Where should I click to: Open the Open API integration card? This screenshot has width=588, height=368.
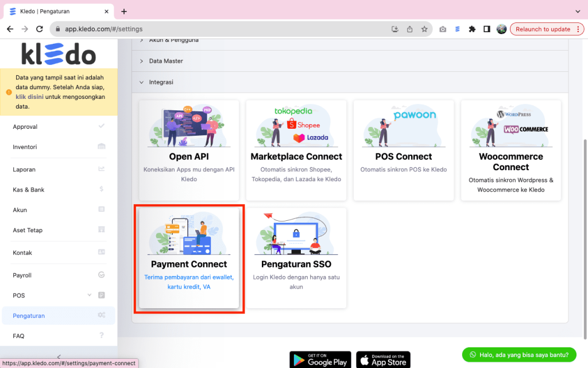(189, 150)
